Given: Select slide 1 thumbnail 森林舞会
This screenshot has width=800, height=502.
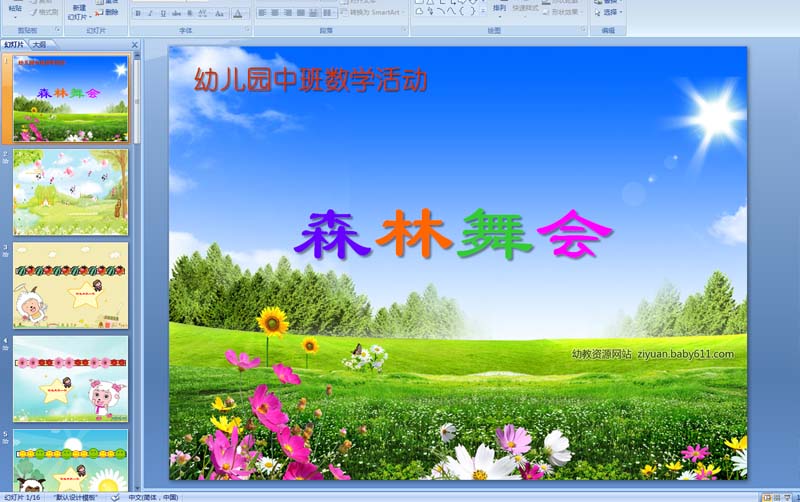Looking at the screenshot, I should (x=71, y=98).
